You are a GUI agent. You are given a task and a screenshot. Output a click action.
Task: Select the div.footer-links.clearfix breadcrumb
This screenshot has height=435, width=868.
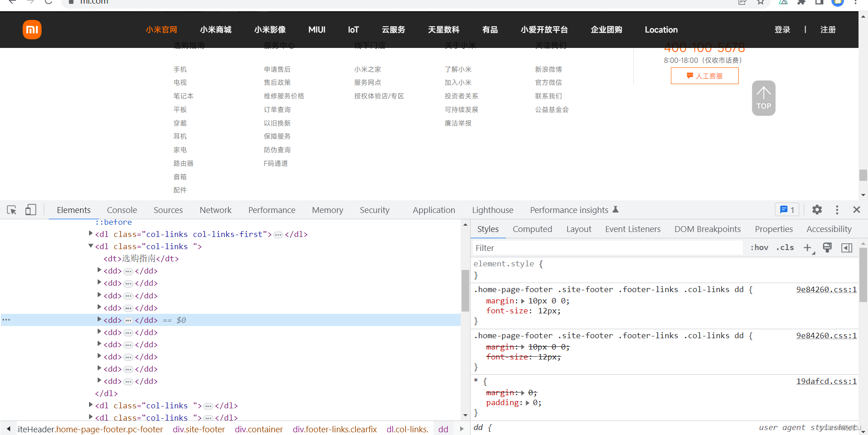(x=335, y=429)
